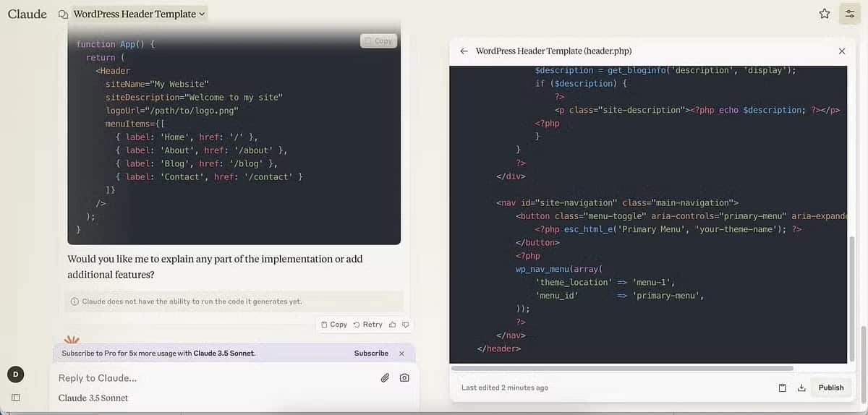Click the 'theme_location' => 'menu-1' line

[x=605, y=282]
